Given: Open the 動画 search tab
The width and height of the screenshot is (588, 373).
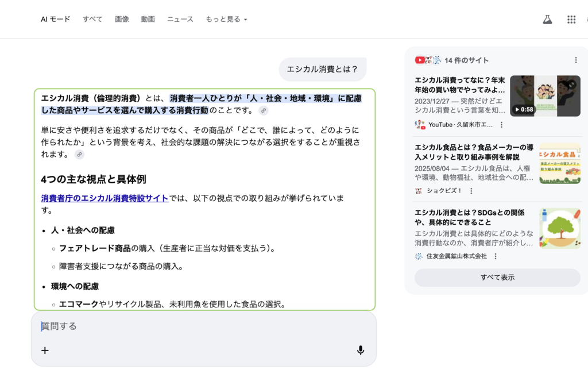Looking at the screenshot, I should tap(148, 20).
